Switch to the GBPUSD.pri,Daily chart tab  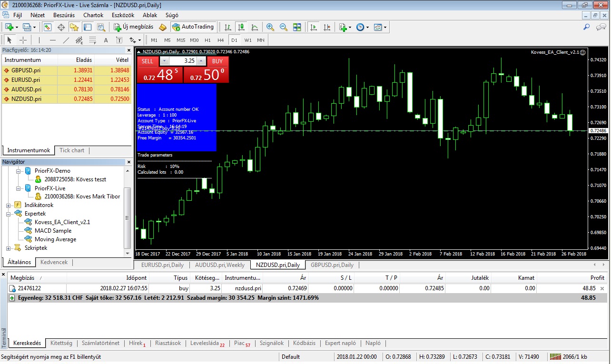tap(332, 265)
